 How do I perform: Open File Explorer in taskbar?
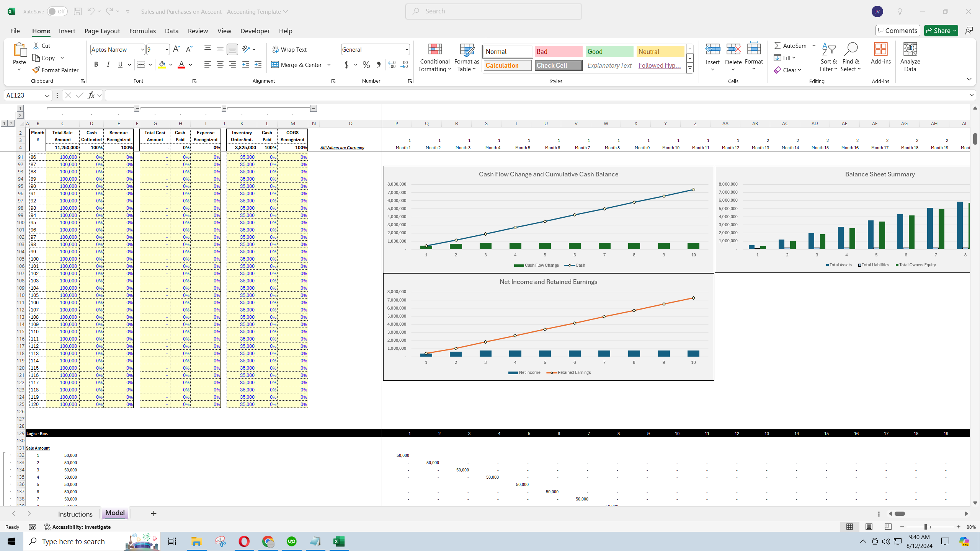pos(196,541)
